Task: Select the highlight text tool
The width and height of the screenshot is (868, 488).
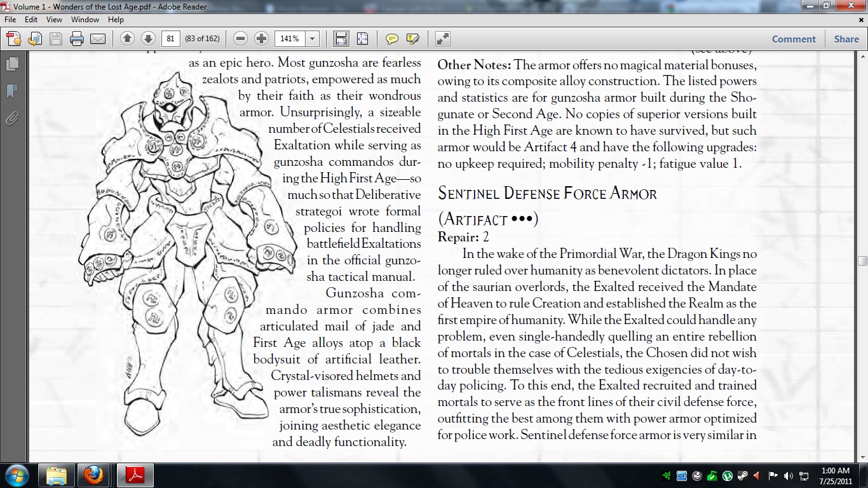Action: tap(412, 39)
